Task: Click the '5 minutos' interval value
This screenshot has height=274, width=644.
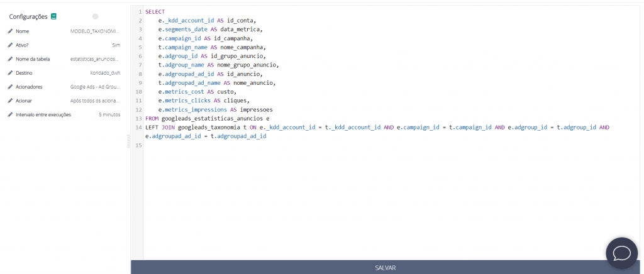Action: tap(109, 115)
